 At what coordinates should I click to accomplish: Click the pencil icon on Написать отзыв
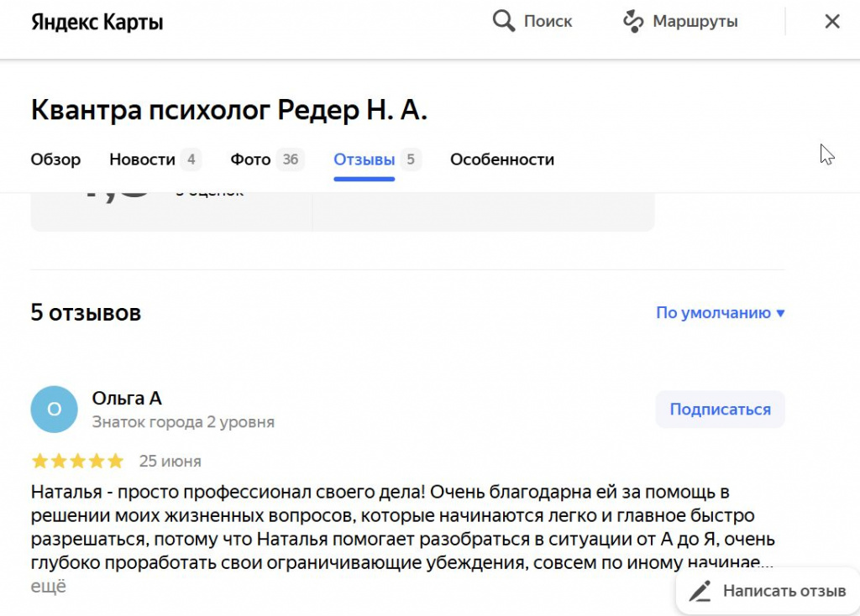pos(700,591)
